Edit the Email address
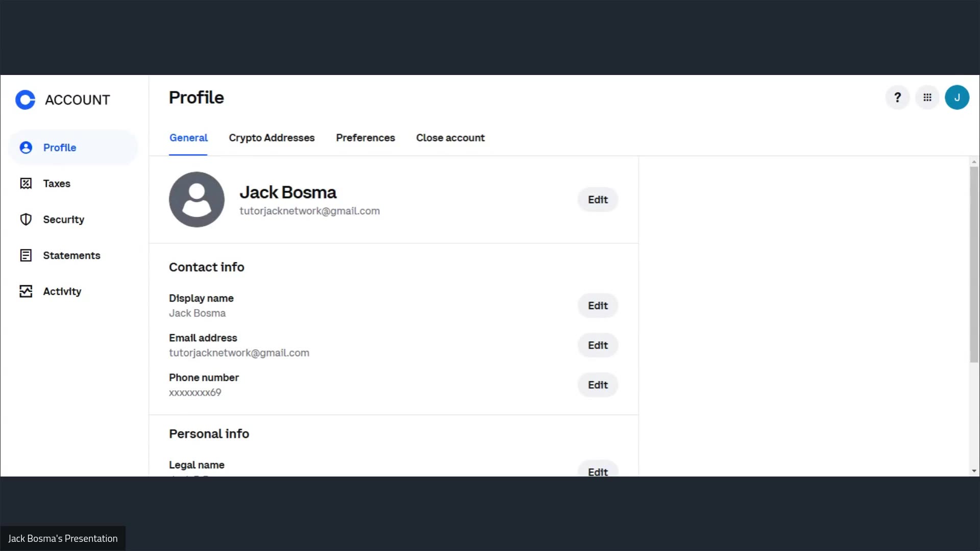The image size is (980, 551). pos(598,345)
